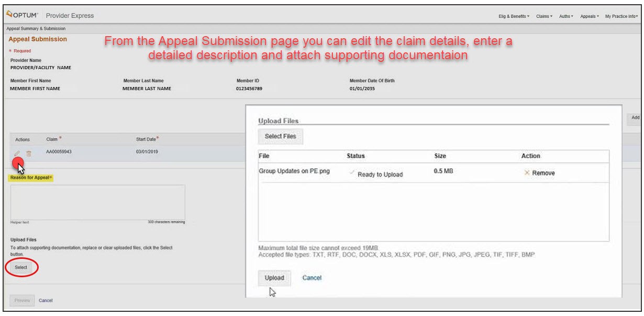This screenshot has width=644, height=316.
Task: Click the Cancel link next to Preview
Action: tap(46, 300)
